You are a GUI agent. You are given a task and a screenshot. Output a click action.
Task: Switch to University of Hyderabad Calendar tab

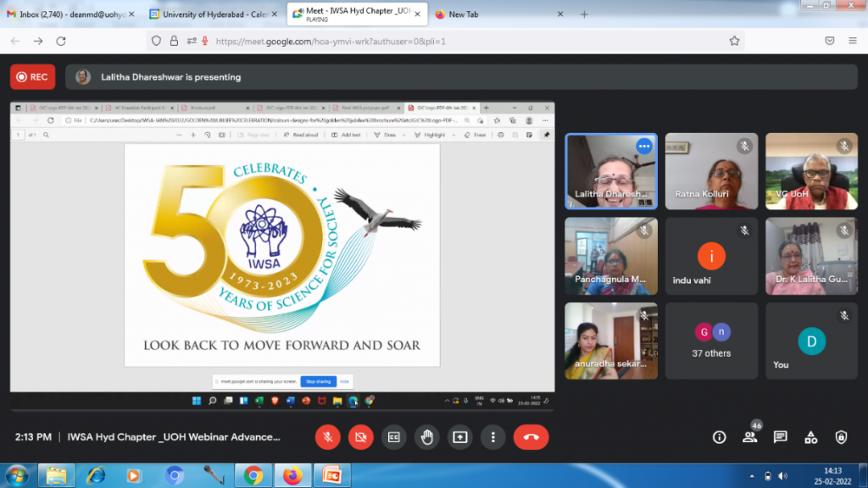[213, 14]
